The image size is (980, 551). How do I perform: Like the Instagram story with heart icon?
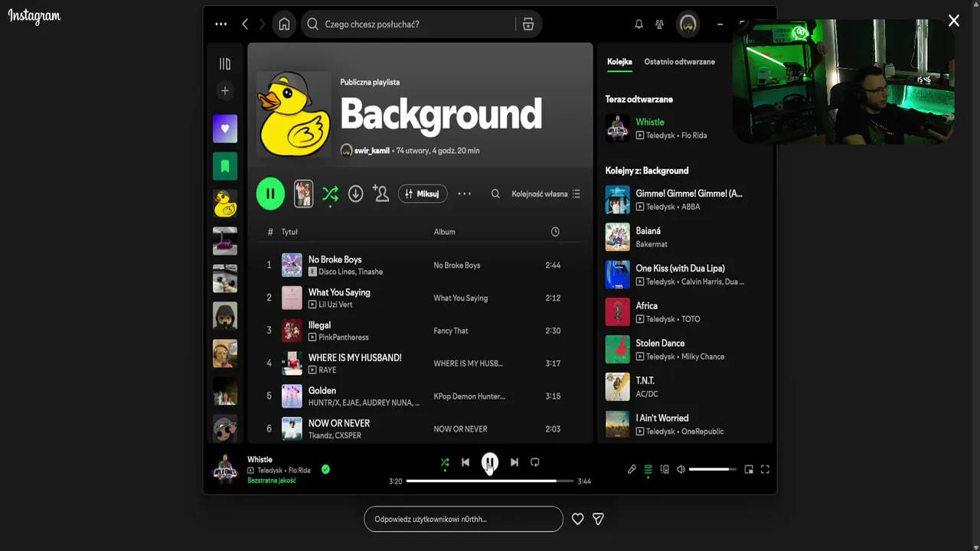point(578,519)
